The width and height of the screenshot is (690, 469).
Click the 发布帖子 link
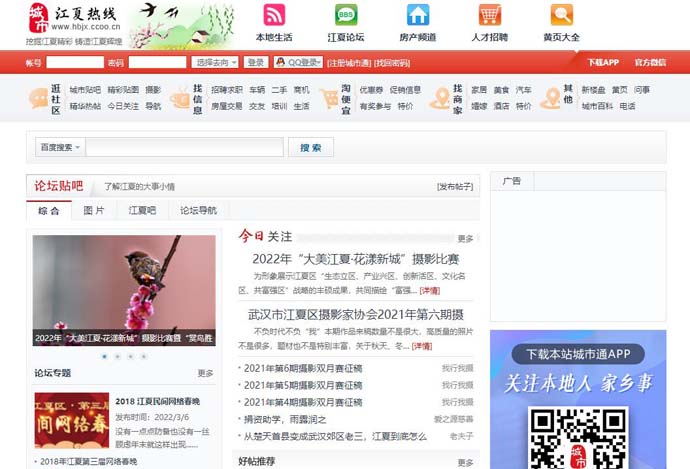tap(455, 187)
